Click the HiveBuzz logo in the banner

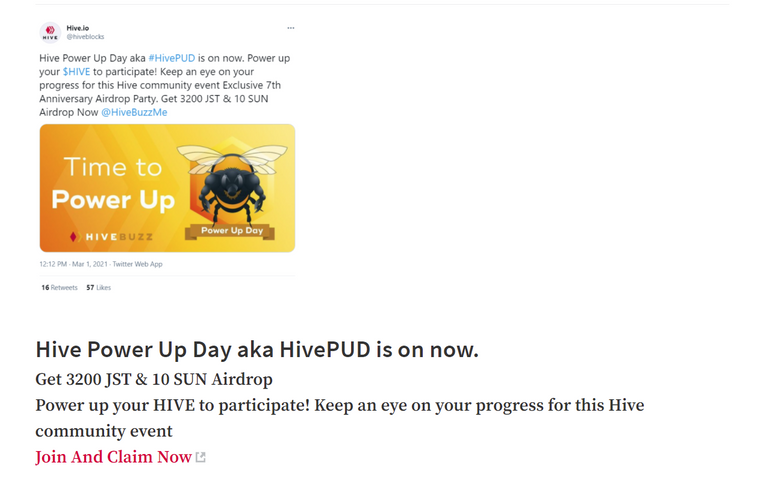pyautogui.click(x=112, y=237)
